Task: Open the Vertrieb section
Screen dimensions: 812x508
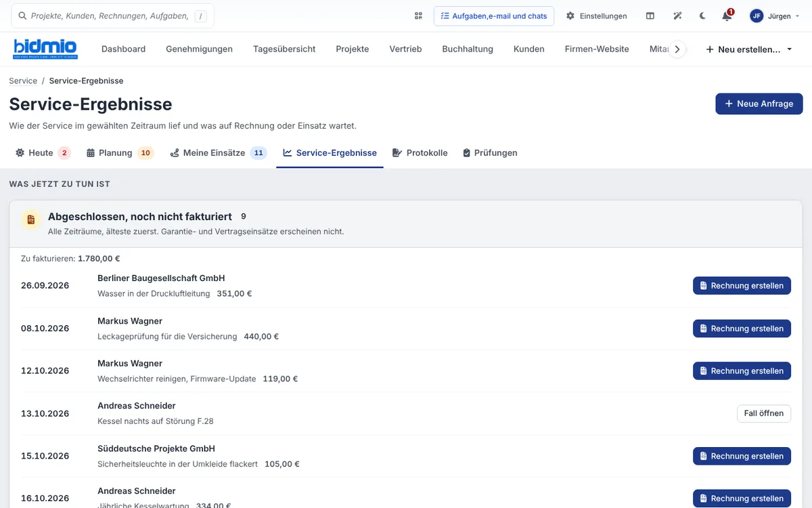Action: 405,49
